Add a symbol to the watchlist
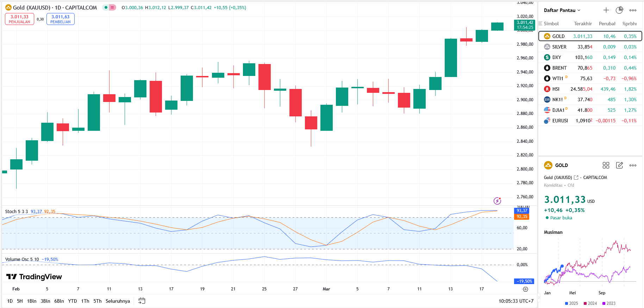The height and width of the screenshot is (308, 644). click(606, 10)
